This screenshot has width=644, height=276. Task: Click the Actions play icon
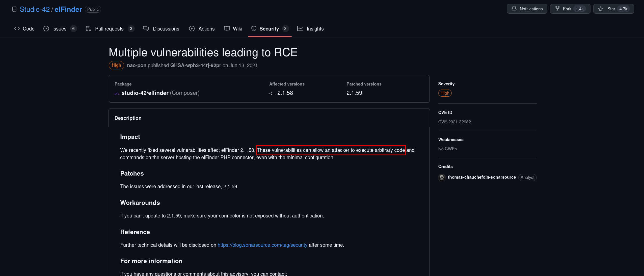(192, 29)
